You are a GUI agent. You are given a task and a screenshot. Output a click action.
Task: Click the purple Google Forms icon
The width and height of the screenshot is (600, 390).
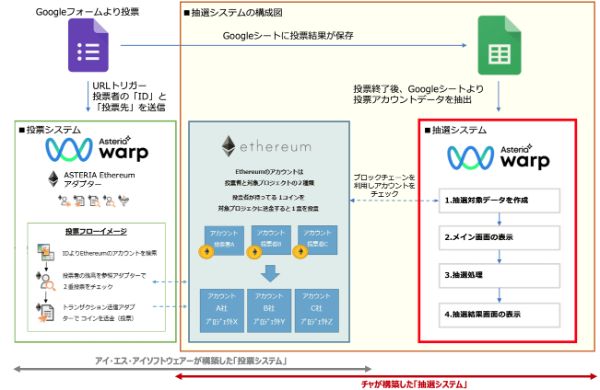coord(88,45)
